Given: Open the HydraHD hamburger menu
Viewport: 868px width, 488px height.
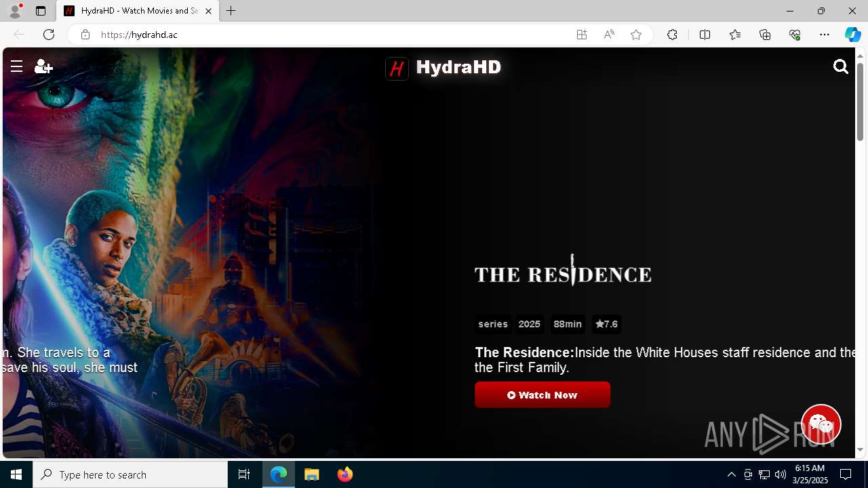Looking at the screenshot, I should tap(17, 66).
